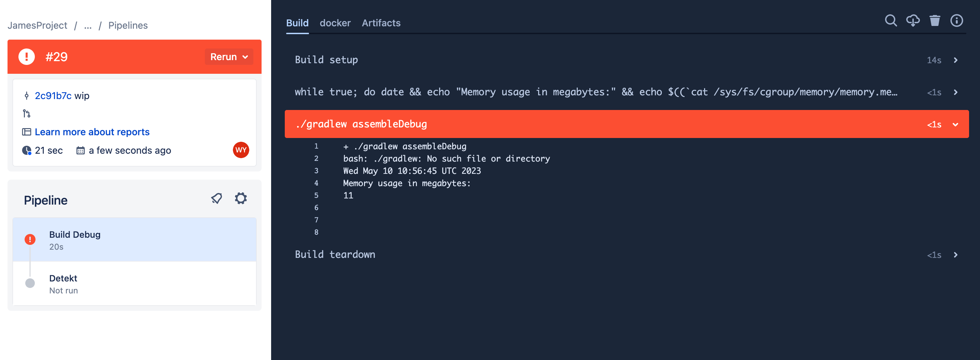Download the pipeline logs

click(913, 21)
